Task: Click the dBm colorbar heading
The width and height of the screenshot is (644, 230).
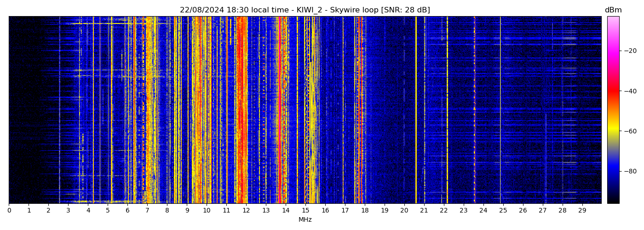Action: (x=613, y=10)
